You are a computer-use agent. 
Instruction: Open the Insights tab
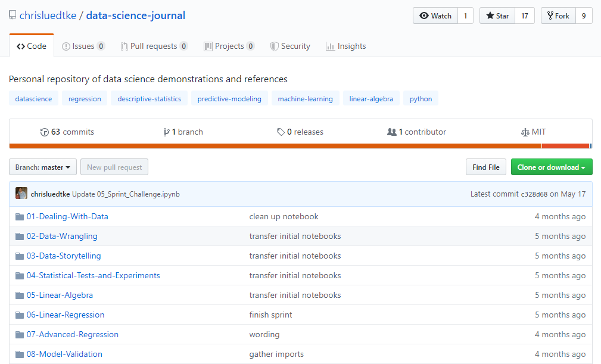[x=345, y=46]
